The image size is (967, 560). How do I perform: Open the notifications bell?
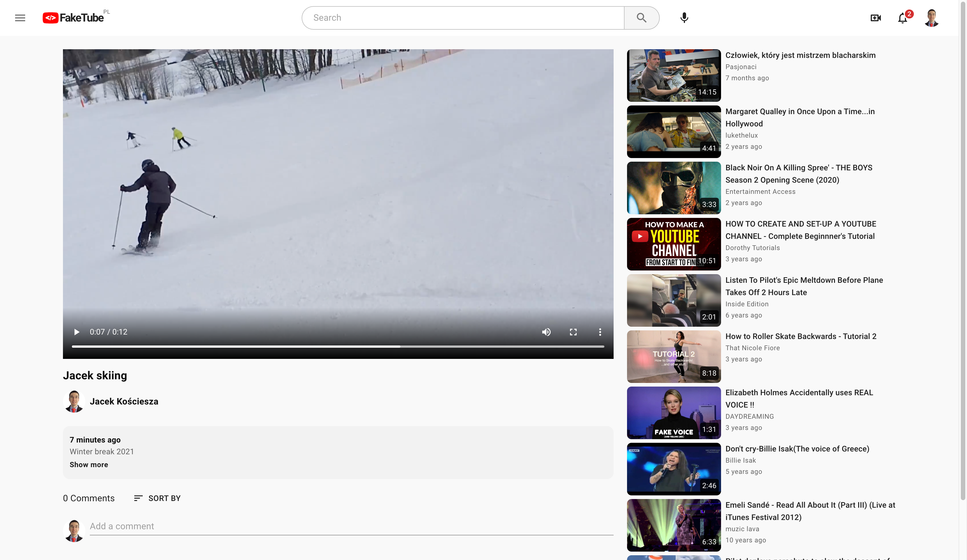point(903,18)
